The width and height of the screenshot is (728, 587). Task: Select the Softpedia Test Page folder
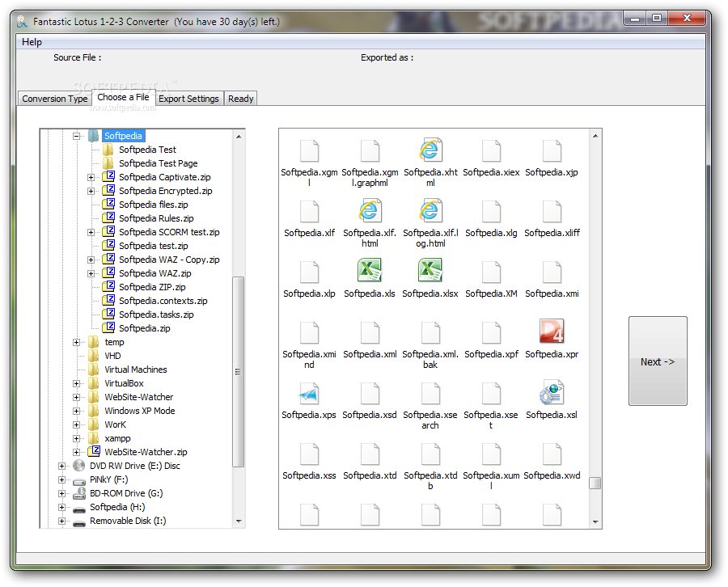[158, 164]
